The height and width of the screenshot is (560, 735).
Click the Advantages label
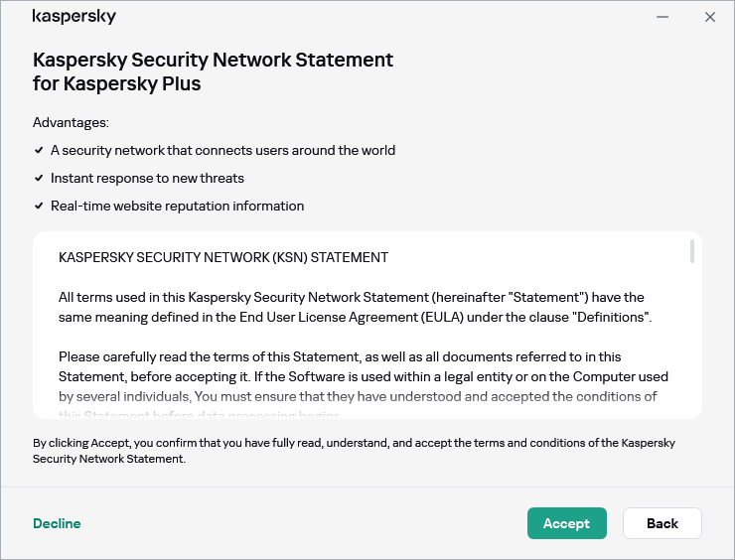(x=71, y=122)
